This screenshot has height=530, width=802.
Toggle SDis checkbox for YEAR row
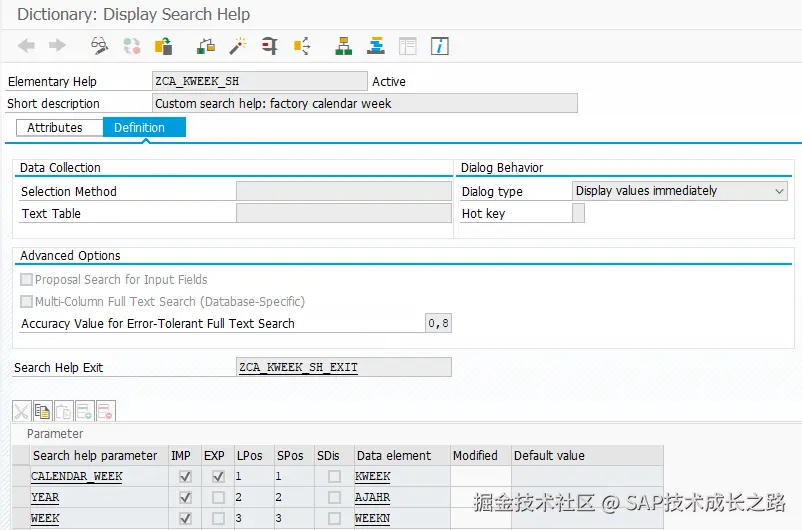click(335, 497)
